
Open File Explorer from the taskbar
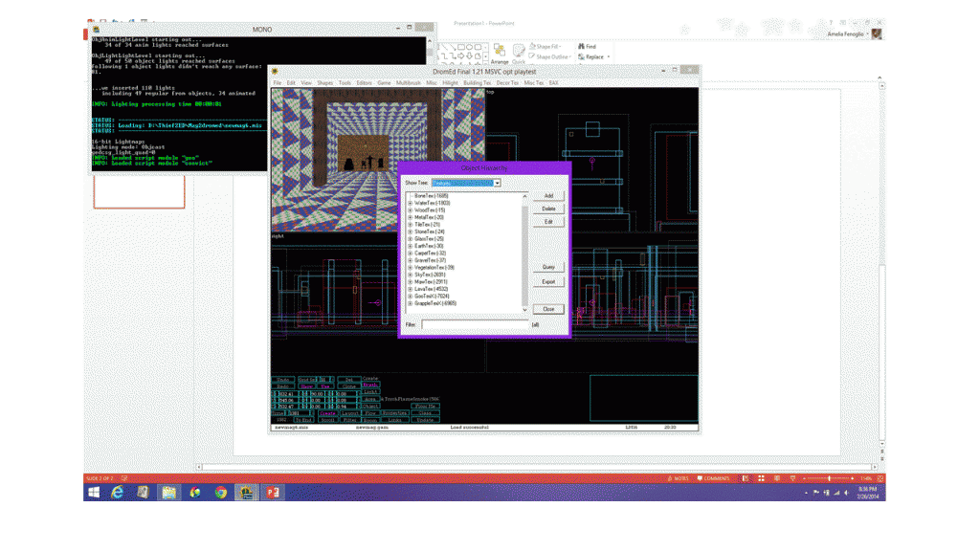[169, 493]
